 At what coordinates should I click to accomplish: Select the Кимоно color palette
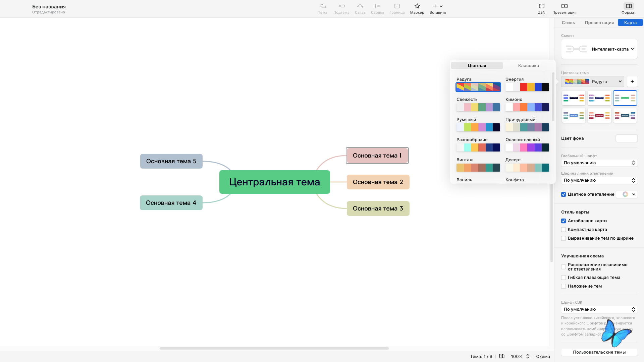click(527, 107)
